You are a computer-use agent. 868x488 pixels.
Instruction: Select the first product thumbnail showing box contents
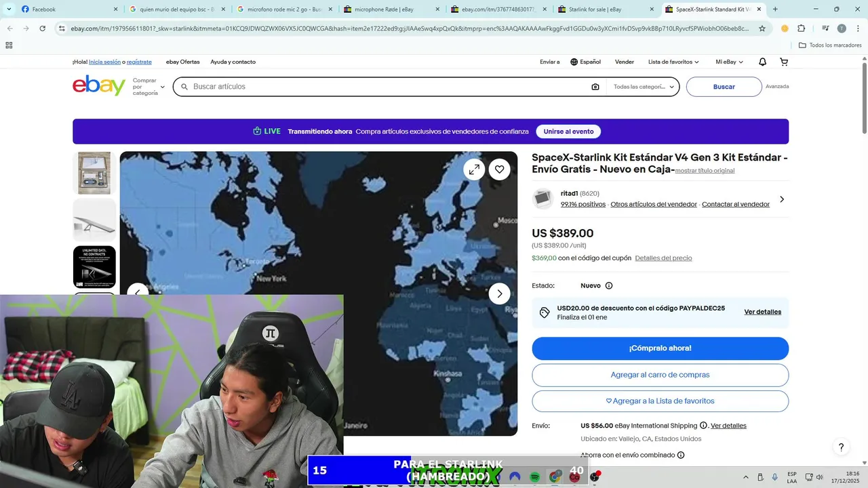click(94, 173)
